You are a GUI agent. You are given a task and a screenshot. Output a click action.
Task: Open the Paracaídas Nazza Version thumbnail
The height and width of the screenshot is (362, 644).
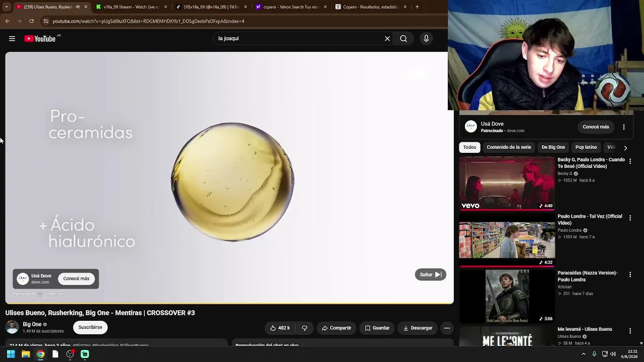coord(507,297)
